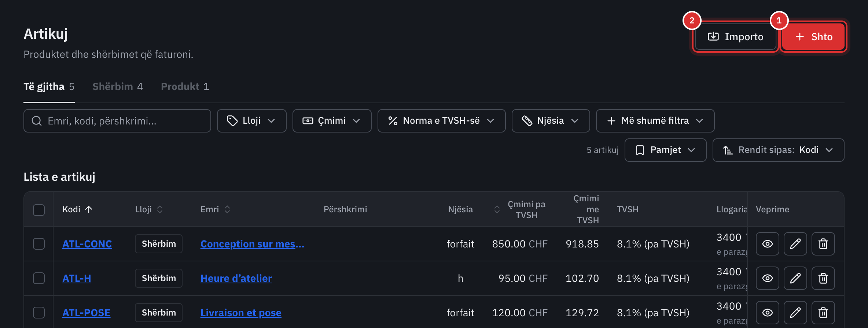Switch to the Shërbim tab
The height and width of the screenshot is (328, 868).
point(117,87)
